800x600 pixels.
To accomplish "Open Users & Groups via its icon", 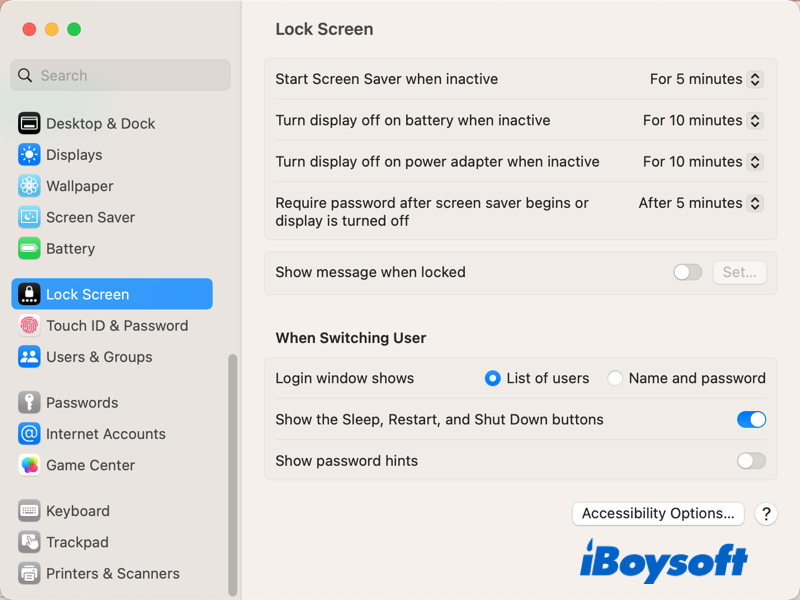I will point(28,357).
